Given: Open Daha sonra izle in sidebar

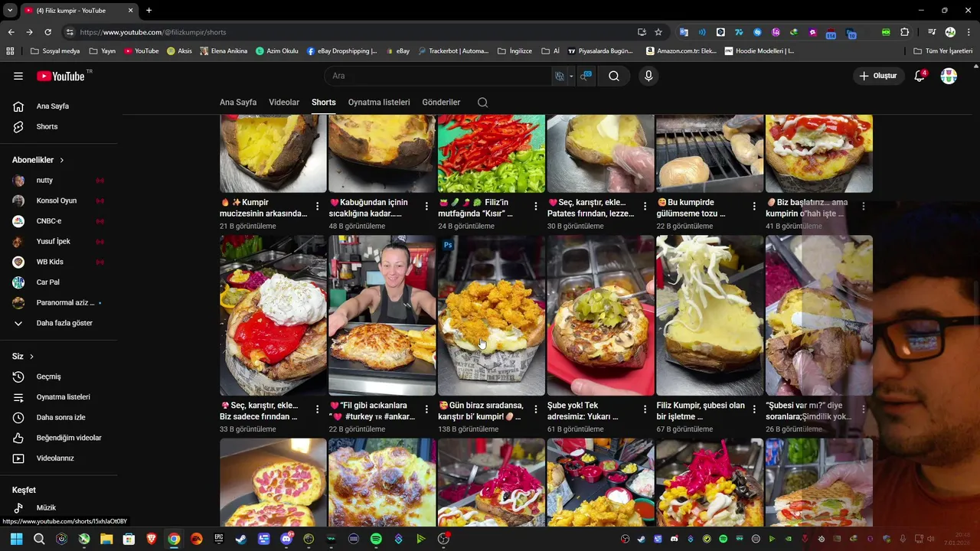Looking at the screenshot, I should (x=61, y=417).
